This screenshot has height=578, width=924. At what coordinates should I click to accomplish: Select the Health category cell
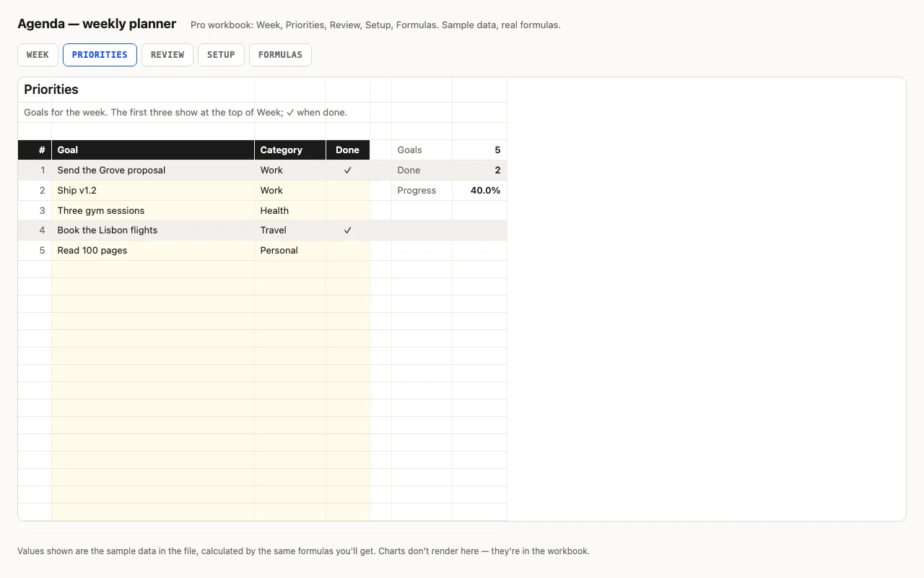pyautogui.click(x=290, y=211)
